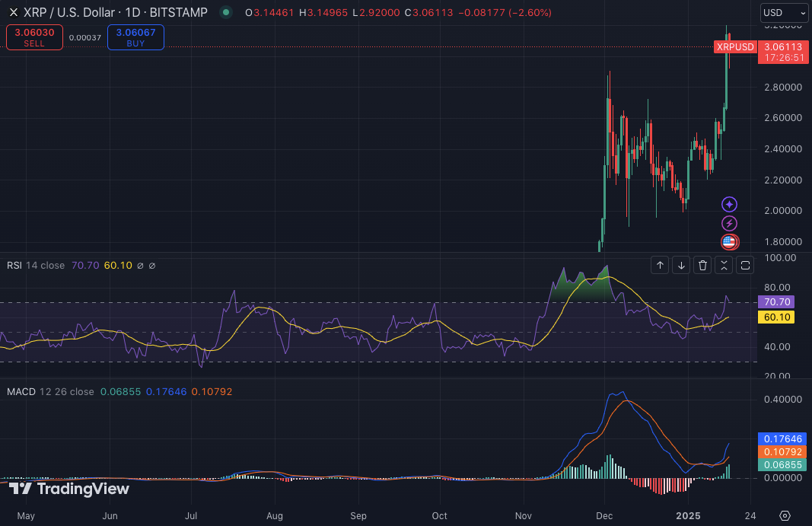
Task: Click the 2025 label on time axis
Action: coord(688,516)
